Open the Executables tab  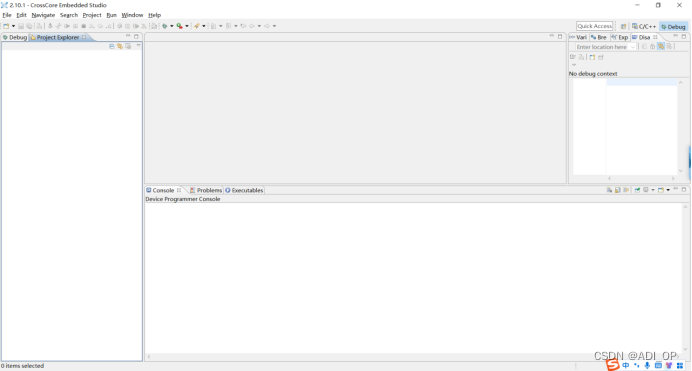244,190
